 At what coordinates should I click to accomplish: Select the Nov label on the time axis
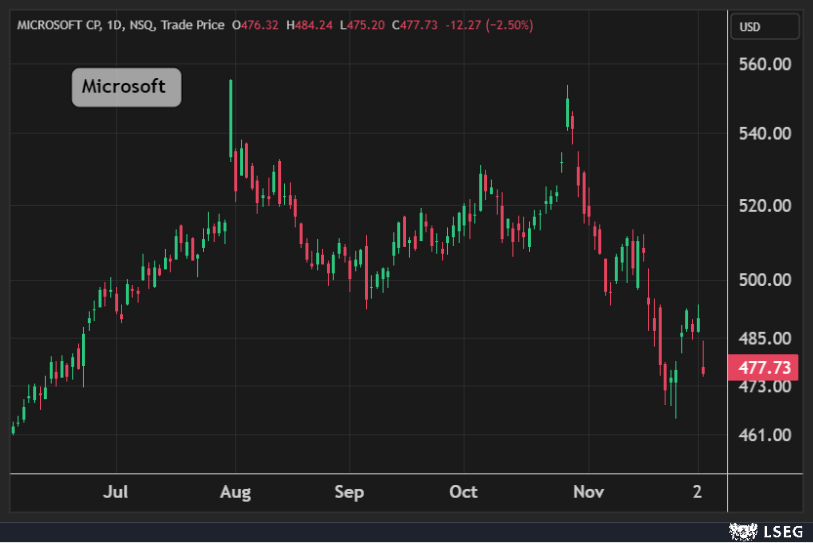point(589,492)
